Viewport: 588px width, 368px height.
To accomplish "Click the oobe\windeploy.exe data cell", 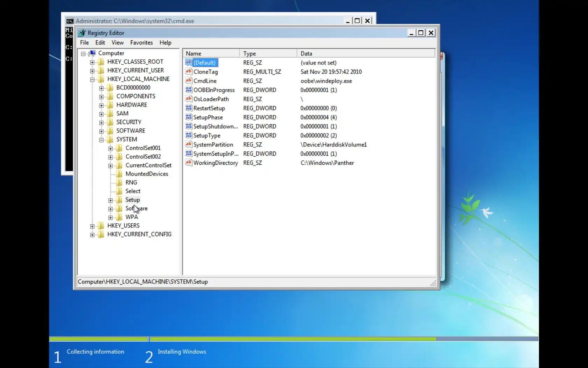I will pos(326,81).
